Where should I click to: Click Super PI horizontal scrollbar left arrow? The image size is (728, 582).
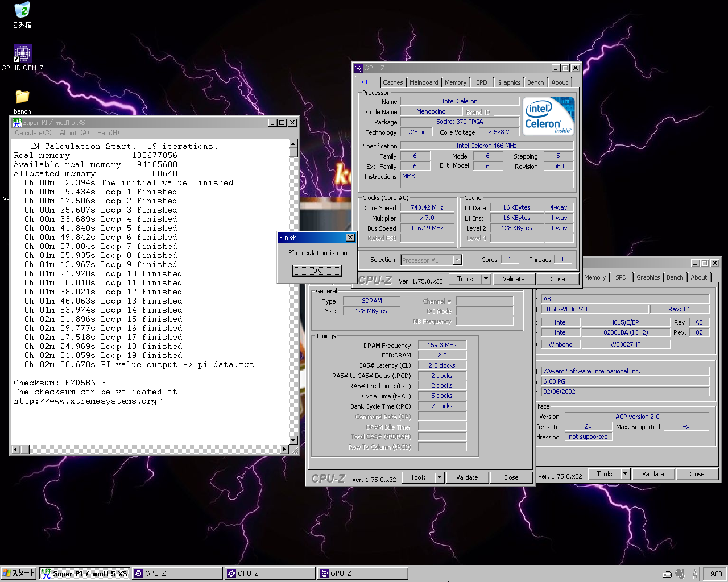pos(16,450)
